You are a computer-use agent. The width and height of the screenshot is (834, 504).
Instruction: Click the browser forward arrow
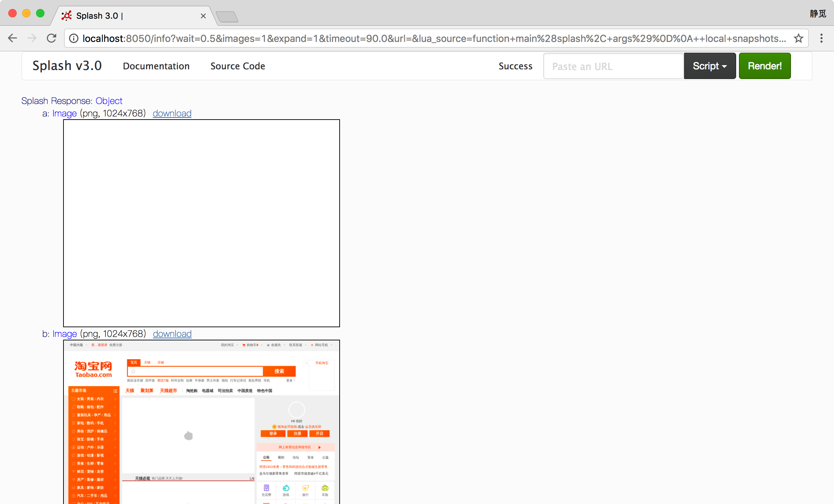[32, 38]
